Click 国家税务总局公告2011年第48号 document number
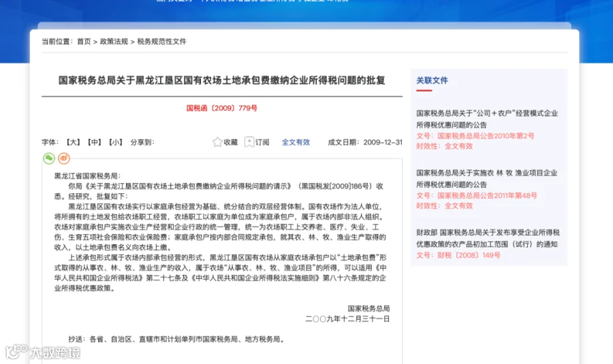 487,195
